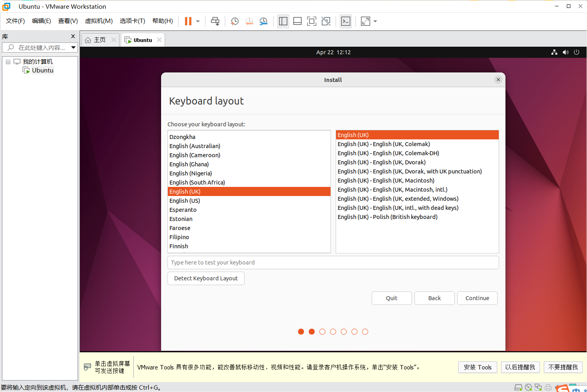Select English (US) layout
Viewport: 587px width, 392px height.
tap(249, 201)
